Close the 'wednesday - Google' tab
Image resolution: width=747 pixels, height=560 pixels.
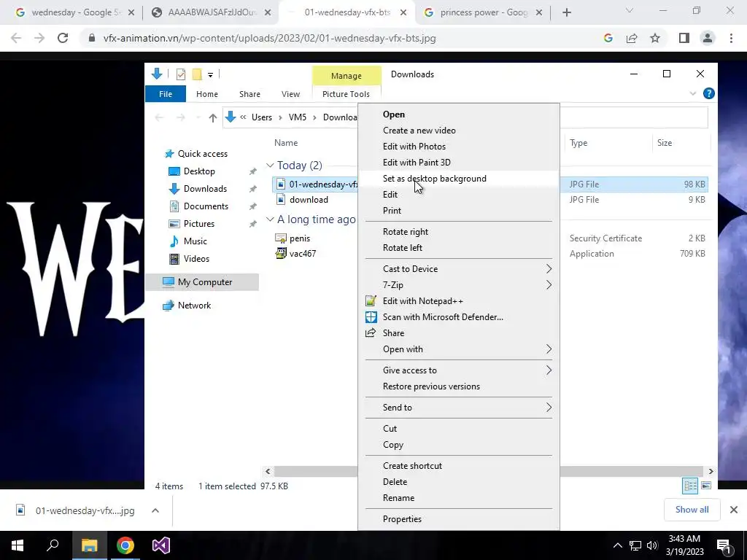(131, 12)
